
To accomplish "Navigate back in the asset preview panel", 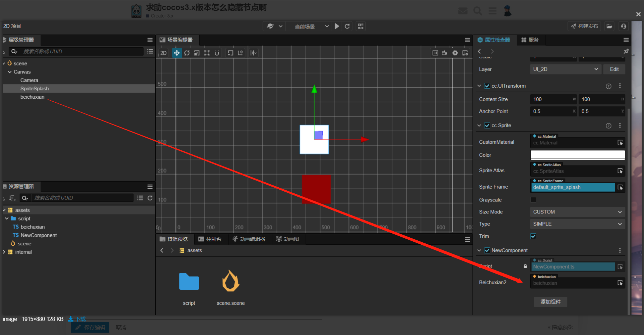I will [x=162, y=250].
